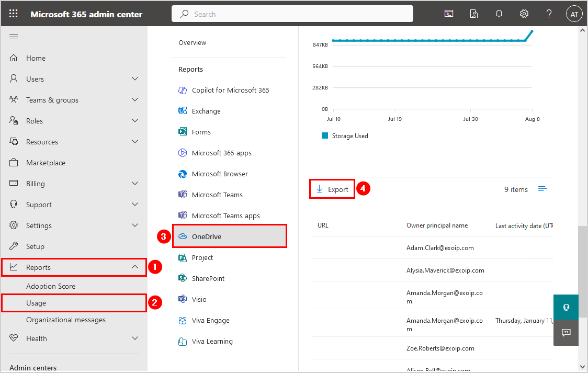This screenshot has width=588, height=373.
Task: Open the column filter options icon
Action: point(542,189)
